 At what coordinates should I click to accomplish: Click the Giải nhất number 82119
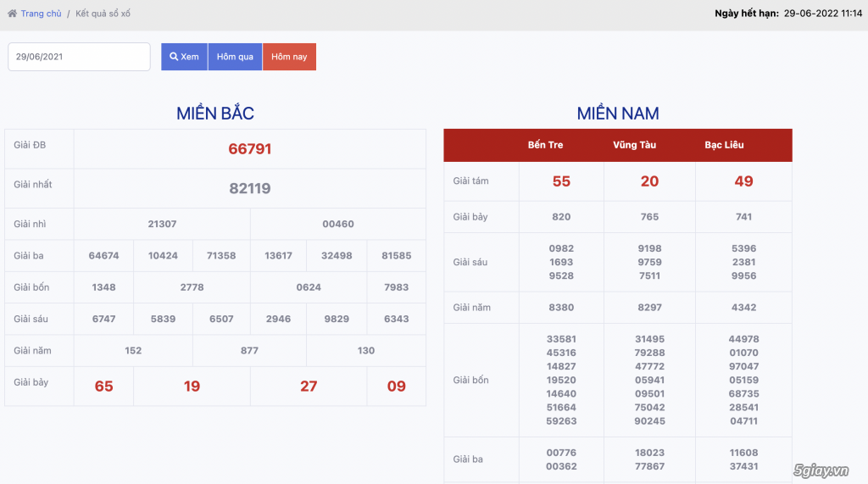[x=250, y=188]
